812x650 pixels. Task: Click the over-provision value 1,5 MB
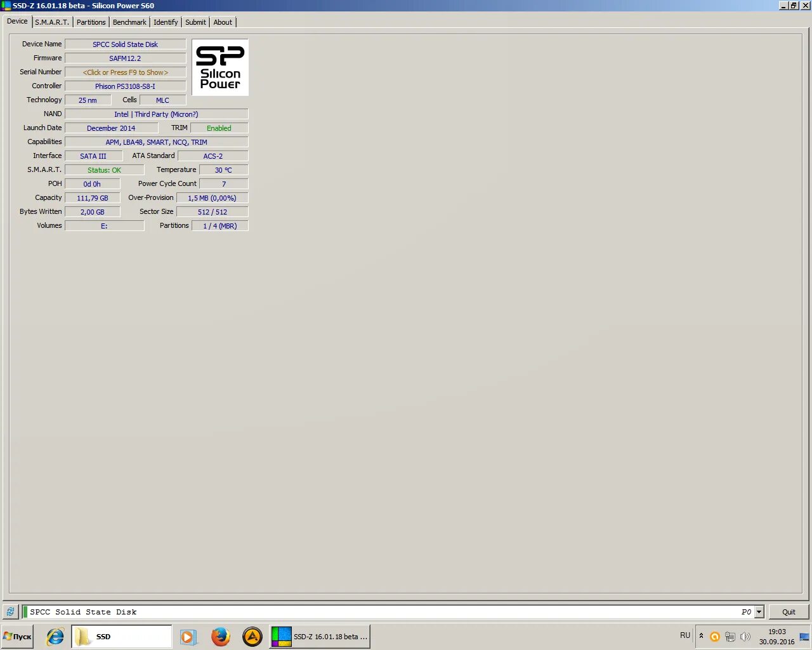tap(213, 198)
